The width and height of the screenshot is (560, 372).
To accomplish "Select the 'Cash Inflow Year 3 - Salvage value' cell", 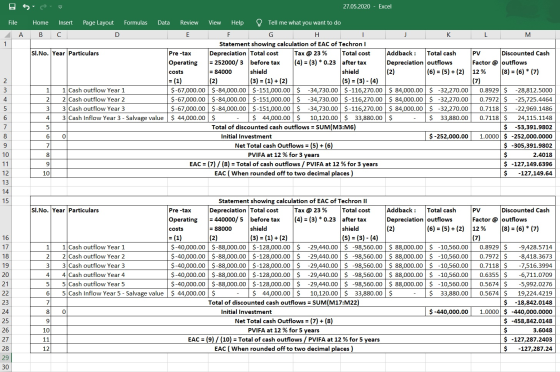I will coord(117,117).
